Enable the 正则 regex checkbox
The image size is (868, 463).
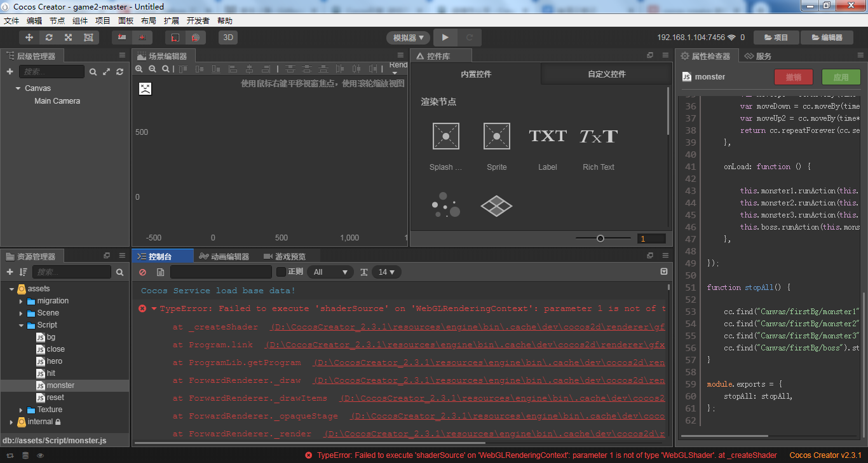click(x=281, y=272)
